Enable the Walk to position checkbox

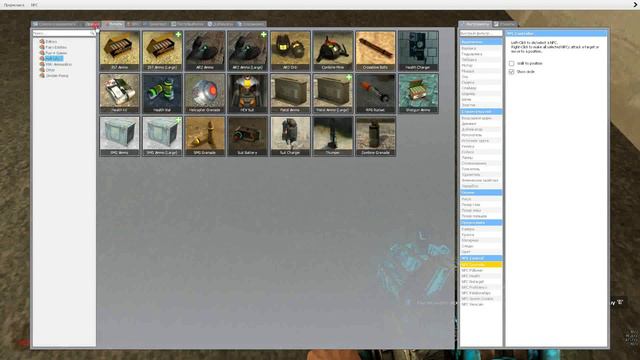tap(511, 63)
